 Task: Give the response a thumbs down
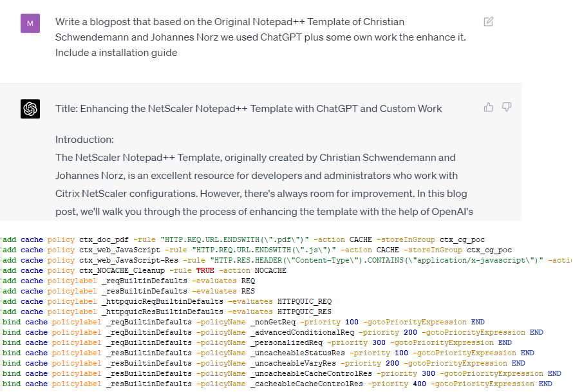point(507,107)
